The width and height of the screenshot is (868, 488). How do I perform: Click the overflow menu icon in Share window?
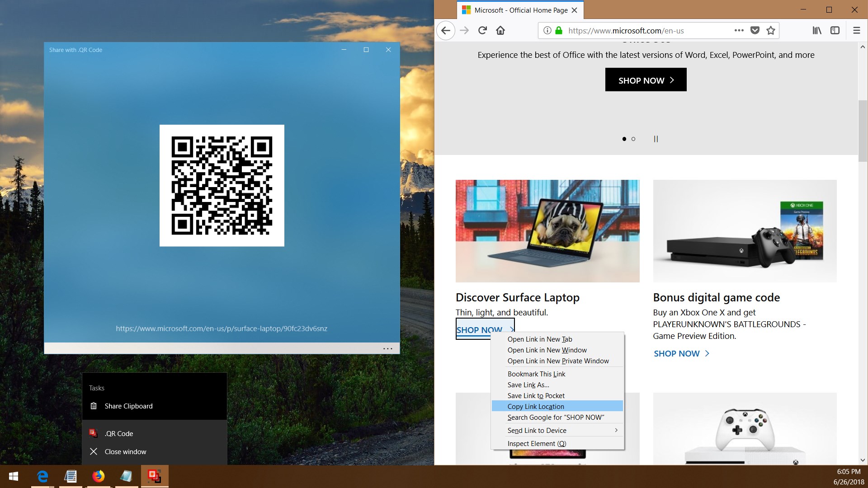pyautogui.click(x=387, y=348)
